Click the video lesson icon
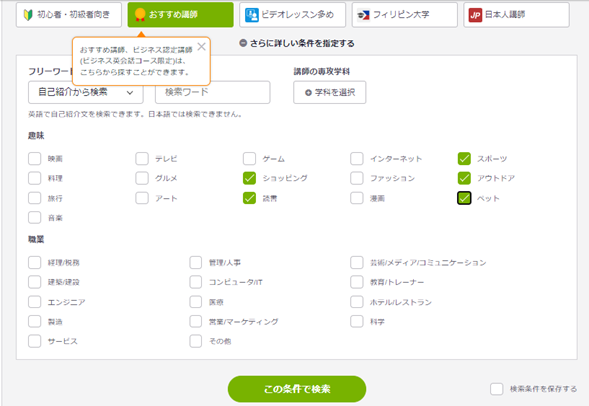The image size is (589, 406). coord(252,15)
